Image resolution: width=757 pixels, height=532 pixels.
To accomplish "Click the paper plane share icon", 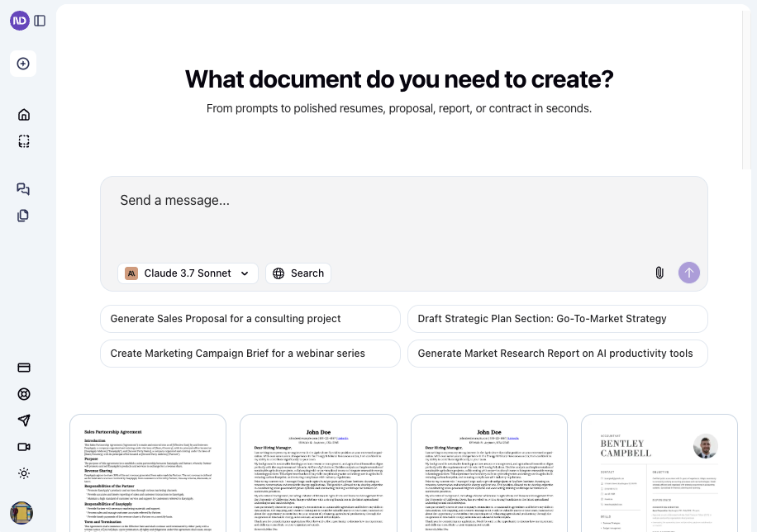I will point(23,420).
